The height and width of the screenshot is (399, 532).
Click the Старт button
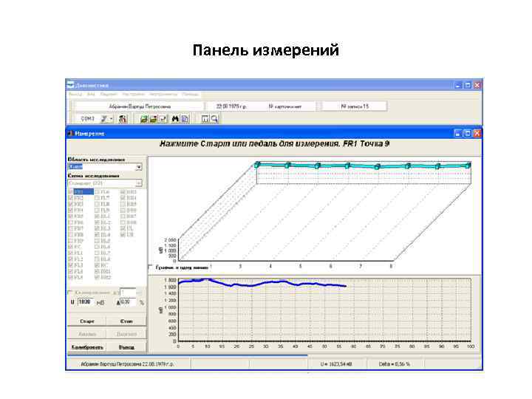pos(87,321)
